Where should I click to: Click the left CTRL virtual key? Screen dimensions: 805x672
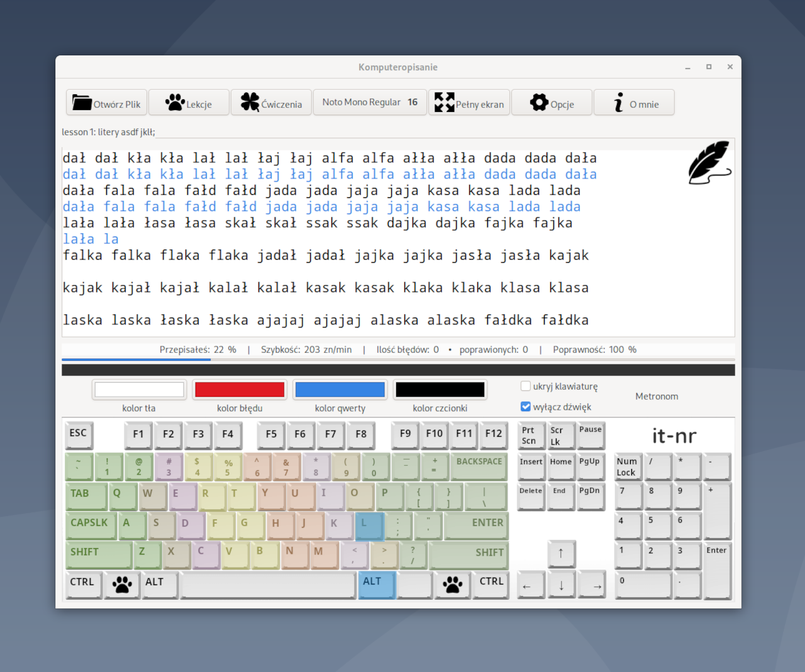(x=83, y=585)
